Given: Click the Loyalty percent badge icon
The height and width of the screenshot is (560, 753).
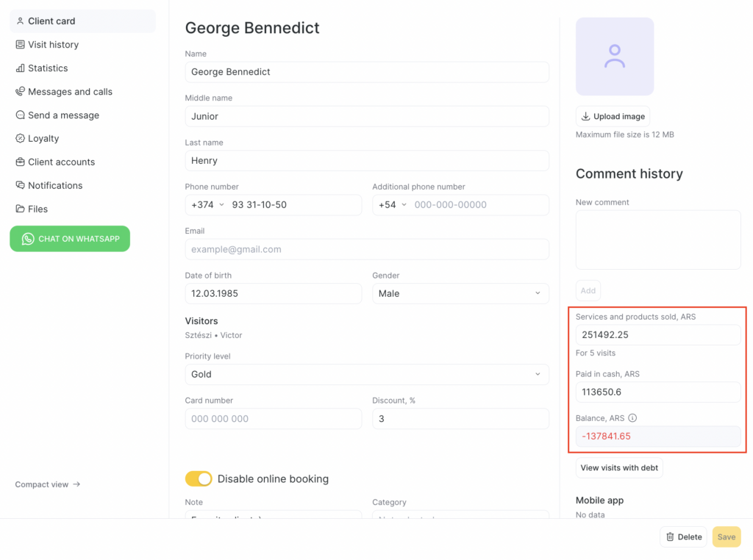Looking at the screenshot, I should click(x=21, y=139).
